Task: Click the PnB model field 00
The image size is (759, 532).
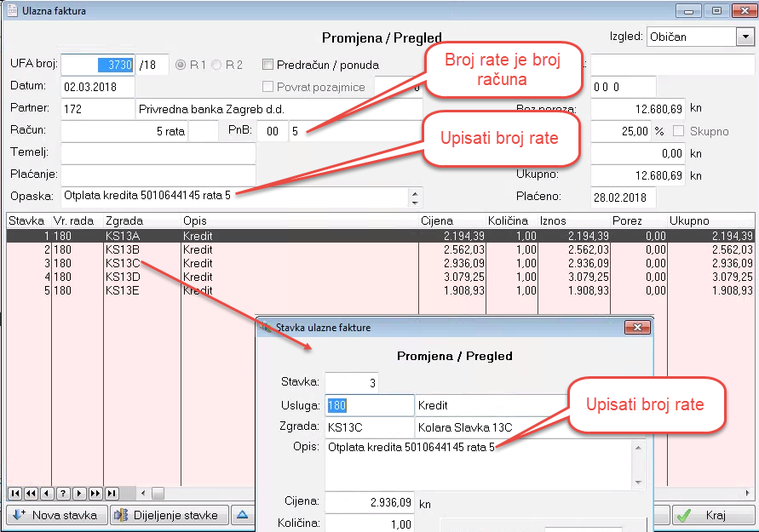Action: [x=273, y=132]
